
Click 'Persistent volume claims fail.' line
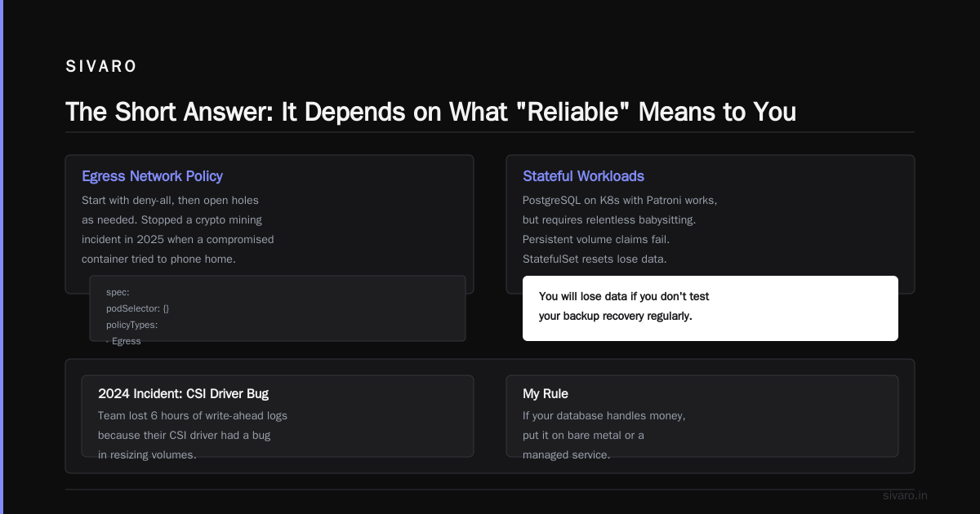[598, 239]
